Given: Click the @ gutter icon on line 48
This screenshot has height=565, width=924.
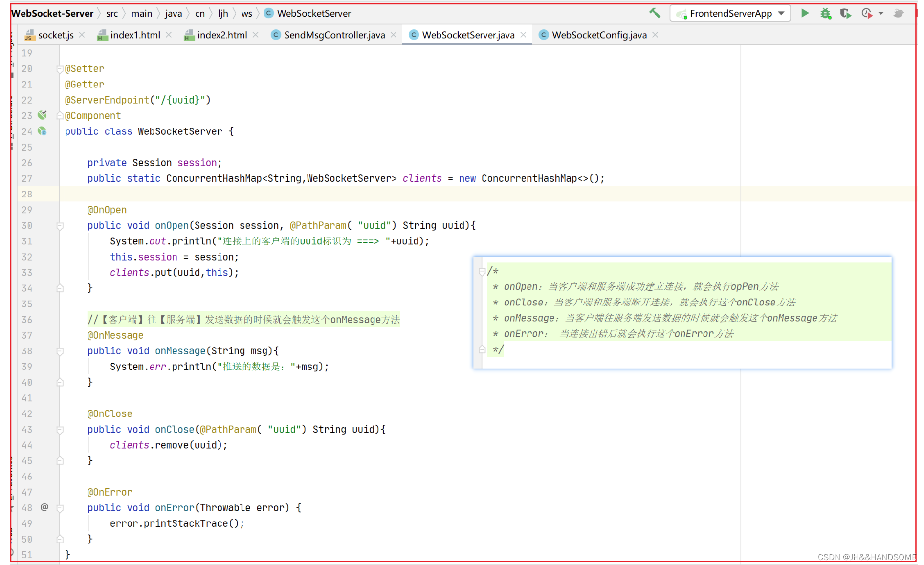Looking at the screenshot, I should pyautogui.click(x=44, y=507).
